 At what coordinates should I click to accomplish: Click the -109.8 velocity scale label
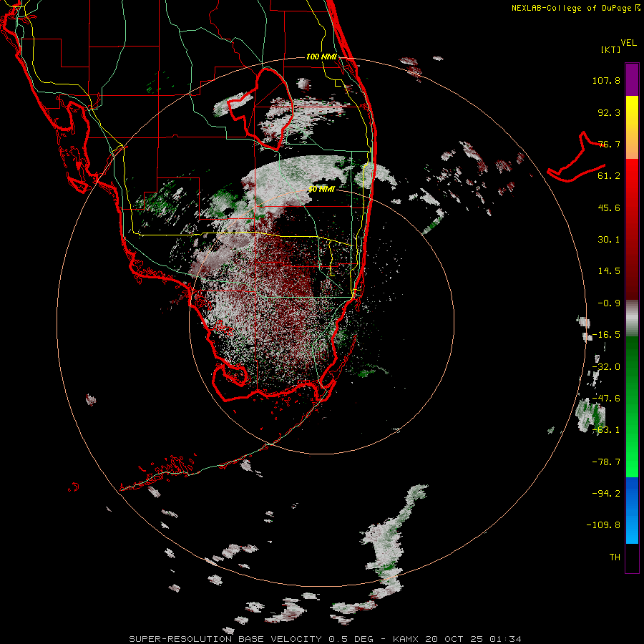(x=603, y=525)
